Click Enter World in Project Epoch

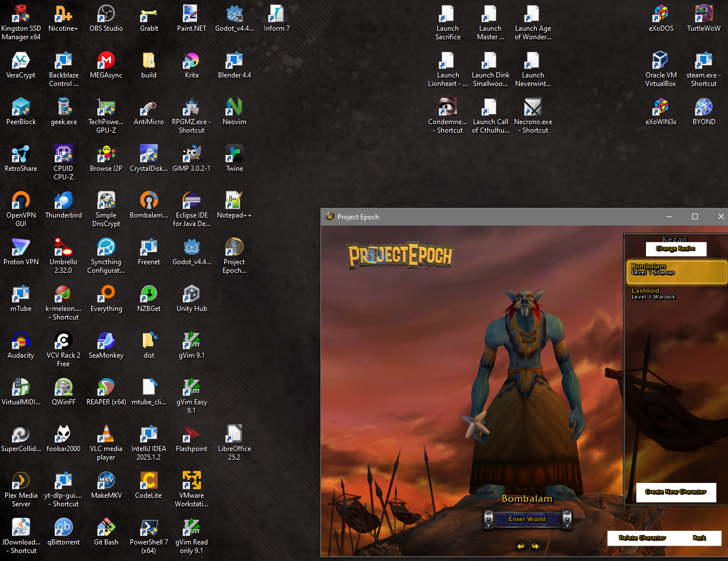pyautogui.click(x=527, y=519)
